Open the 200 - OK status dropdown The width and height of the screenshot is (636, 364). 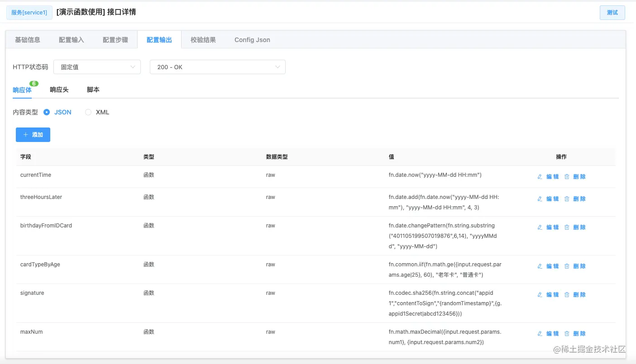point(218,67)
